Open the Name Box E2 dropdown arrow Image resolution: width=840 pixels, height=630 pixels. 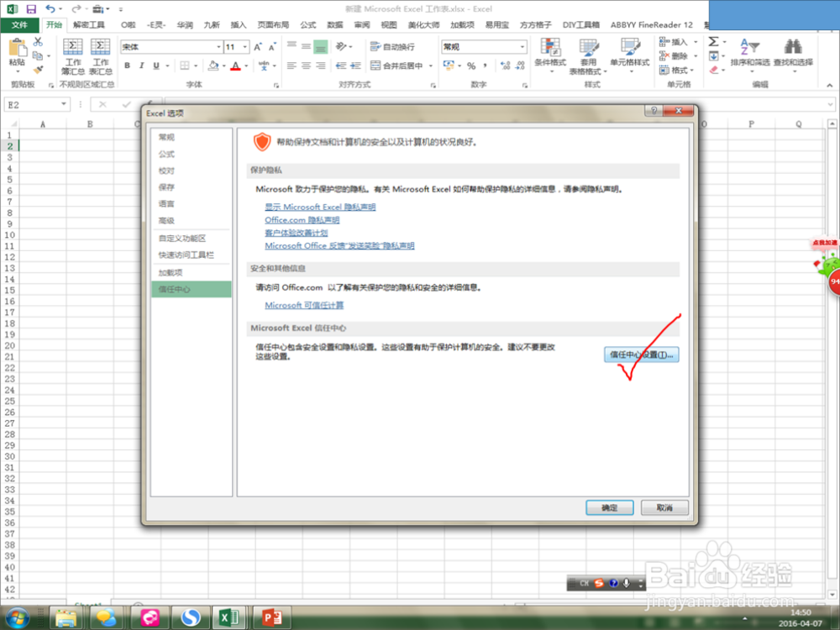pos(64,104)
